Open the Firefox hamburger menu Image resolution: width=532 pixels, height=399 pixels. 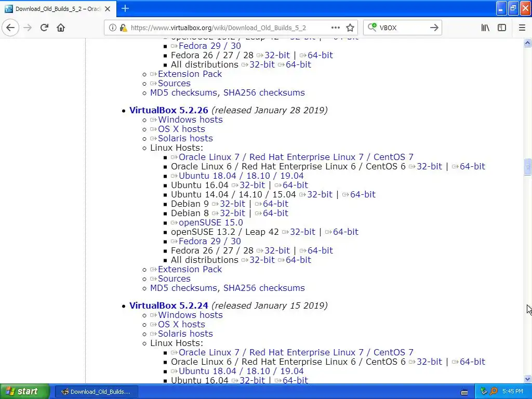[x=522, y=28]
